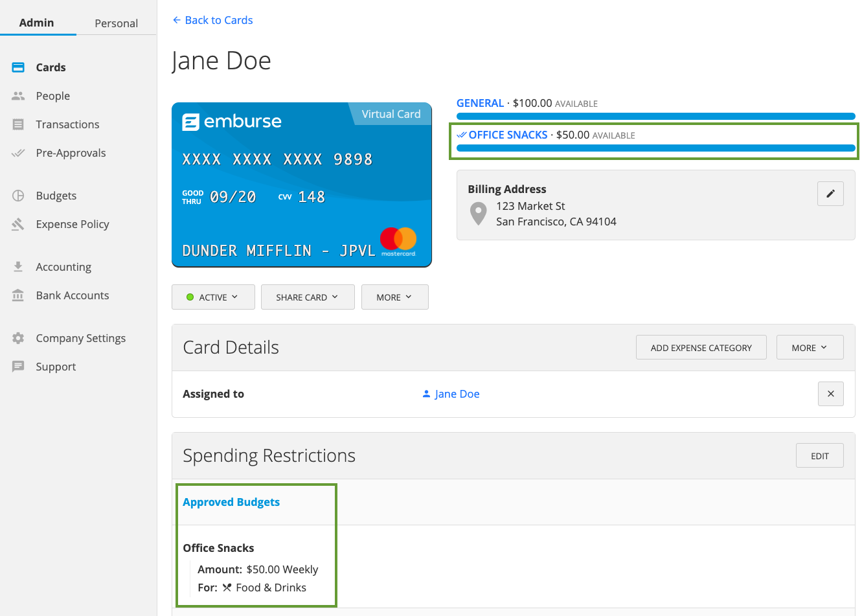Image resolution: width=862 pixels, height=616 pixels.
Task: Click the Office Snacks budget progress bar
Action: tap(655, 148)
